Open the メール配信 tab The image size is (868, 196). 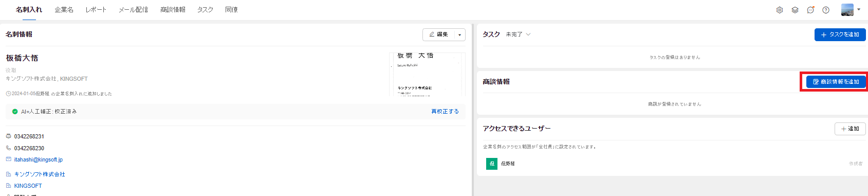click(x=133, y=10)
